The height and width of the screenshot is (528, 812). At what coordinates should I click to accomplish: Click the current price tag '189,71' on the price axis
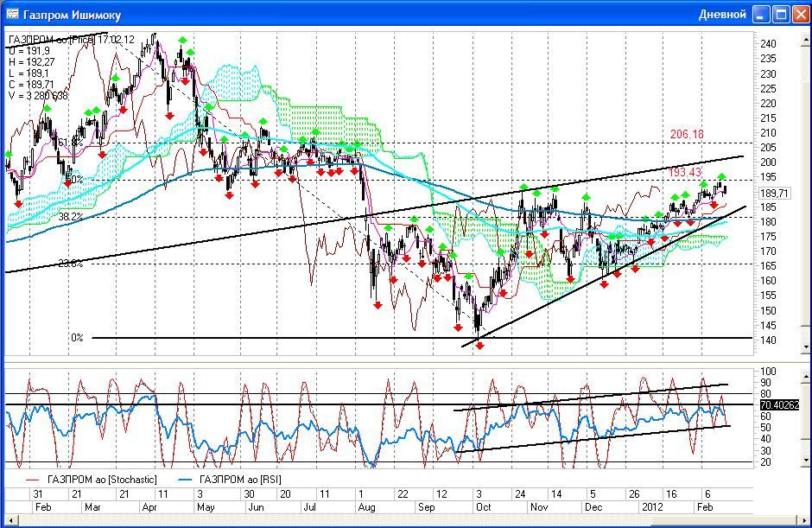coord(774,194)
